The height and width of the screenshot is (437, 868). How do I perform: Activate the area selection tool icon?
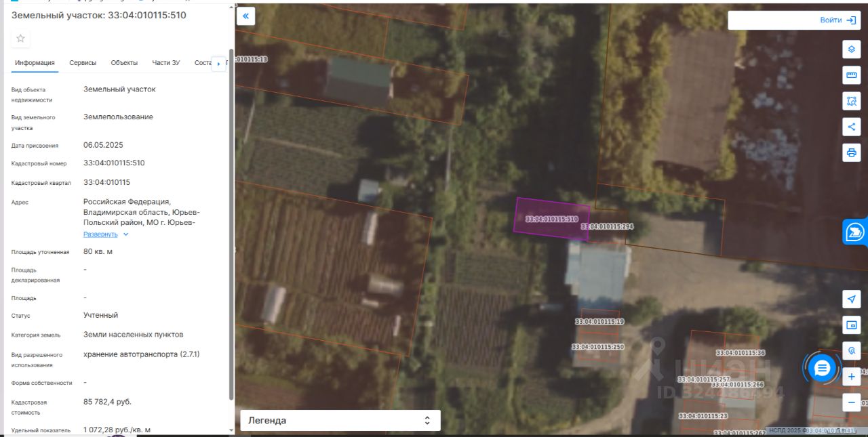point(852,101)
